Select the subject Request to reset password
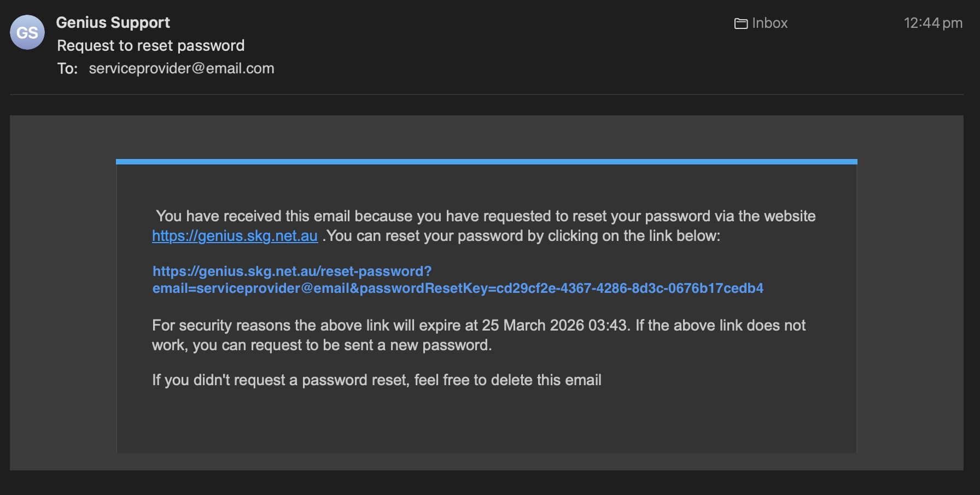Screen dimensions: 980x495 [x=151, y=46]
